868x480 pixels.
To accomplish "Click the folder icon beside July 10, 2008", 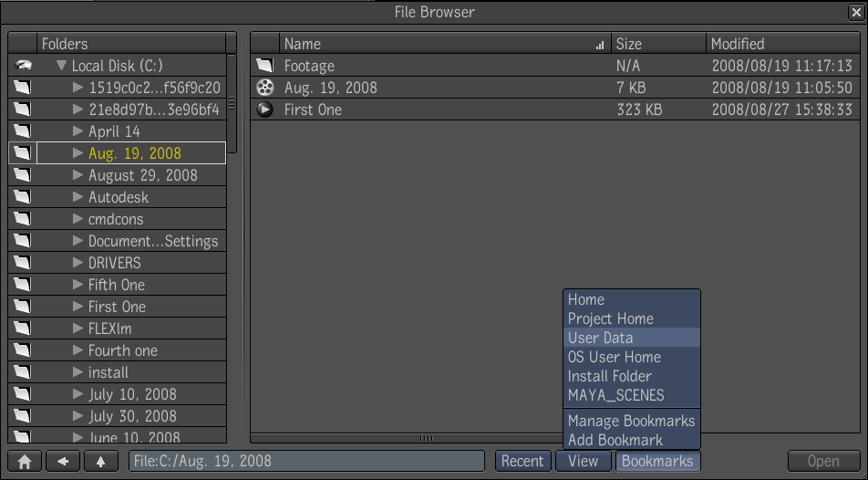I will 22,394.
